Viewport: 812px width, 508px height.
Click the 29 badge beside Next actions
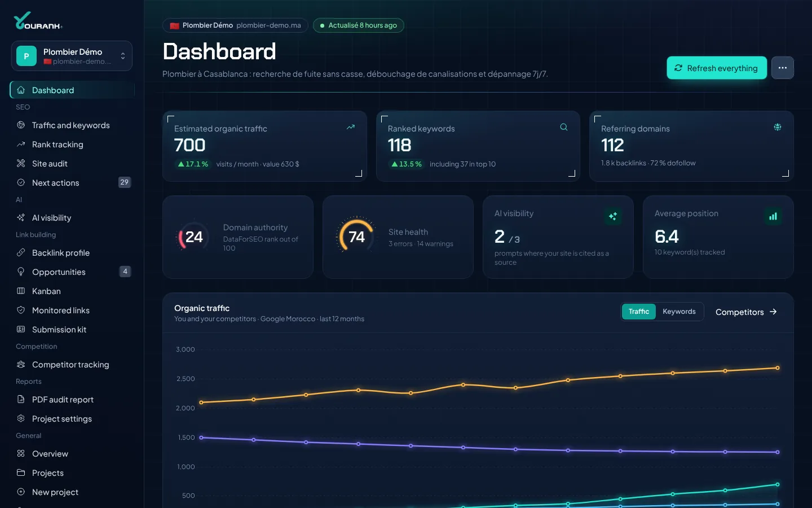pos(125,182)
